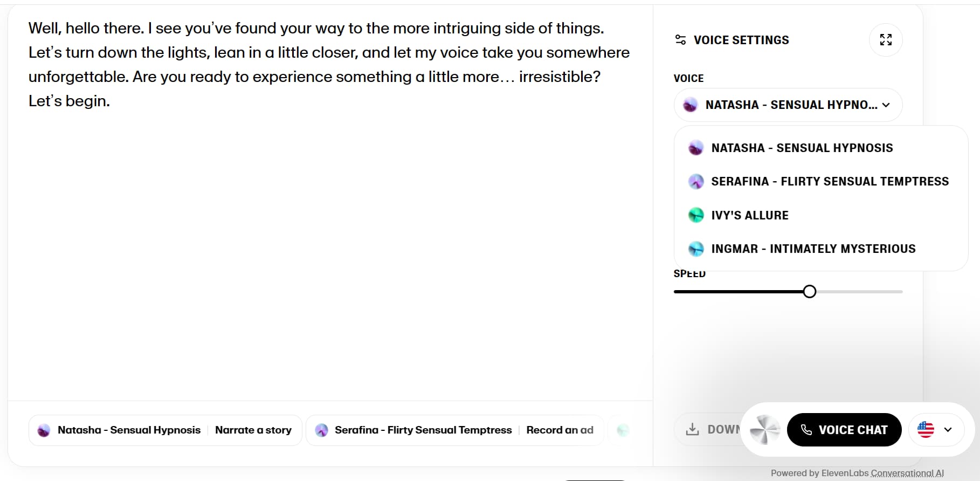Screen dimensions: 980x481
Task: Click the download icon next to DOWNLOAD
Action: pyautogui.click(x=693, y=429)
